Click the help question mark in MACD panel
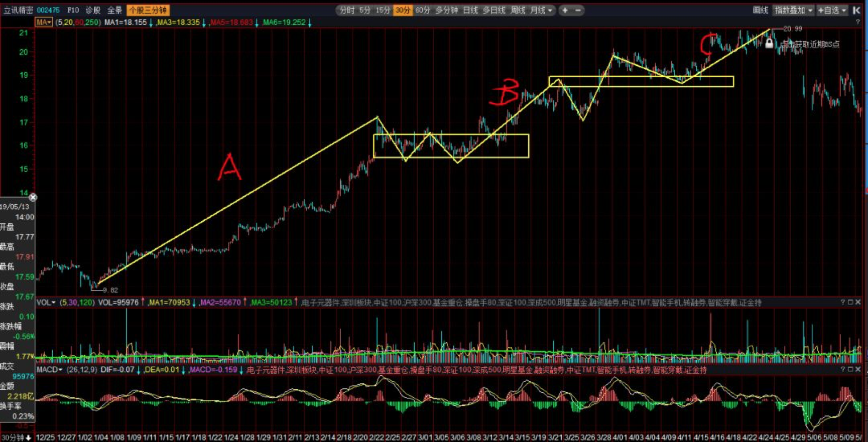 [843, 369]
